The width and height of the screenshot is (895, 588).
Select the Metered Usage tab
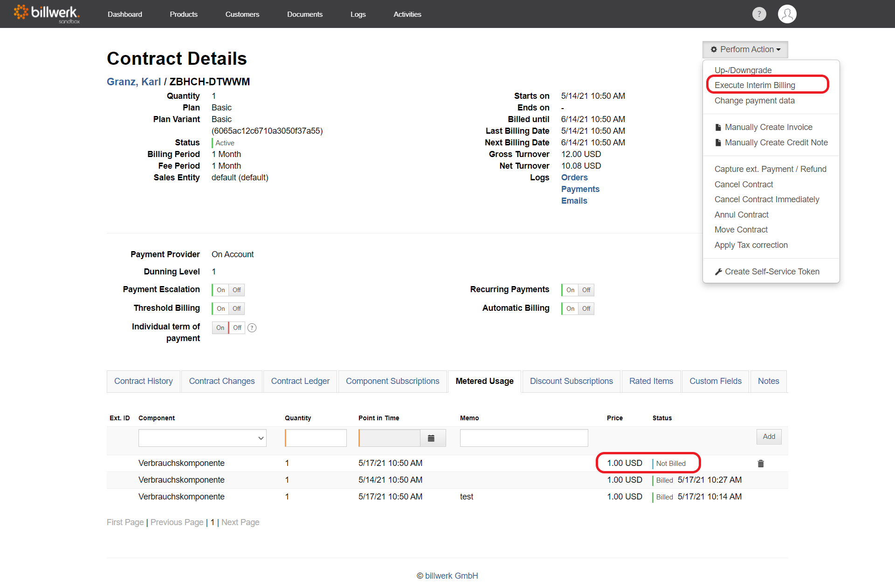coord(484,381)
